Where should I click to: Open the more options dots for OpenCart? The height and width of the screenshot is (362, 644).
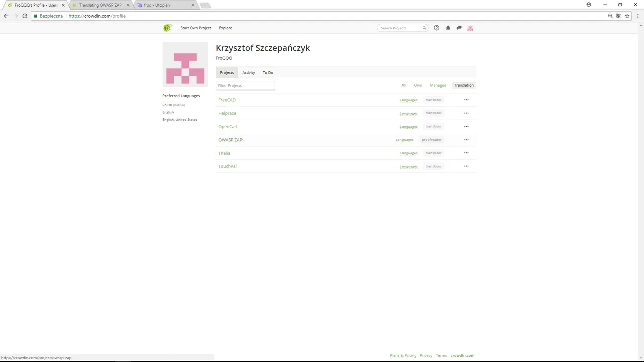pos(466,126)
